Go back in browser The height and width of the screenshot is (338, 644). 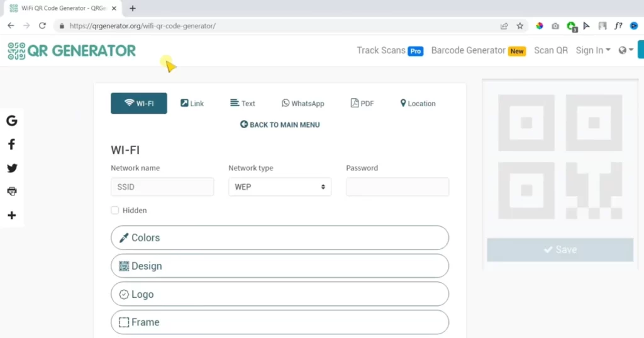click(11, 26)
